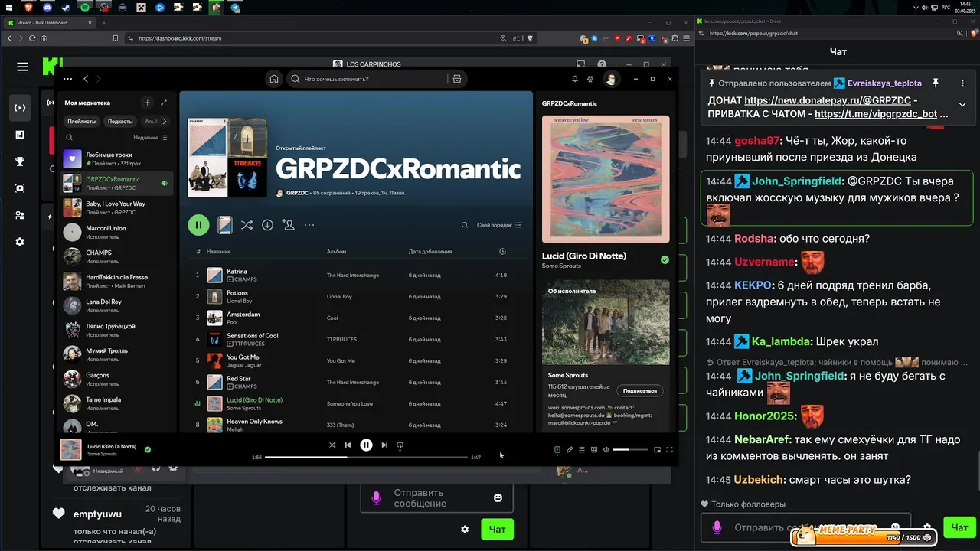Viewport: 980px width, 551px height.
Task: Open the Недавние sort dropdown
Action: (x=150, y=138)
